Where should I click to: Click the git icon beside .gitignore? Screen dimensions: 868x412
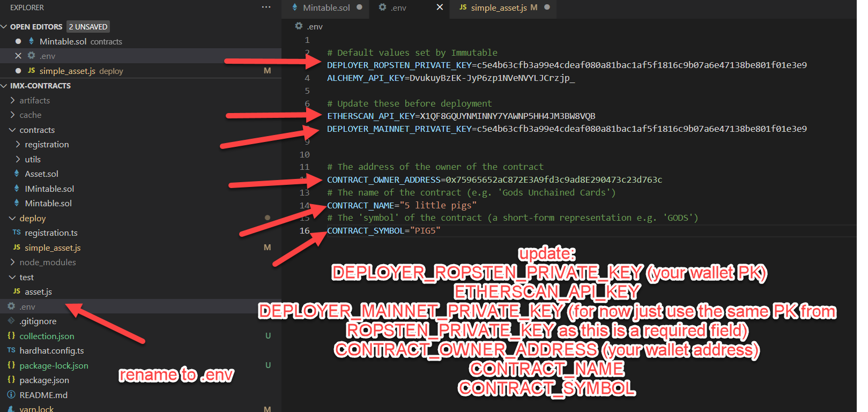point(11,321)
